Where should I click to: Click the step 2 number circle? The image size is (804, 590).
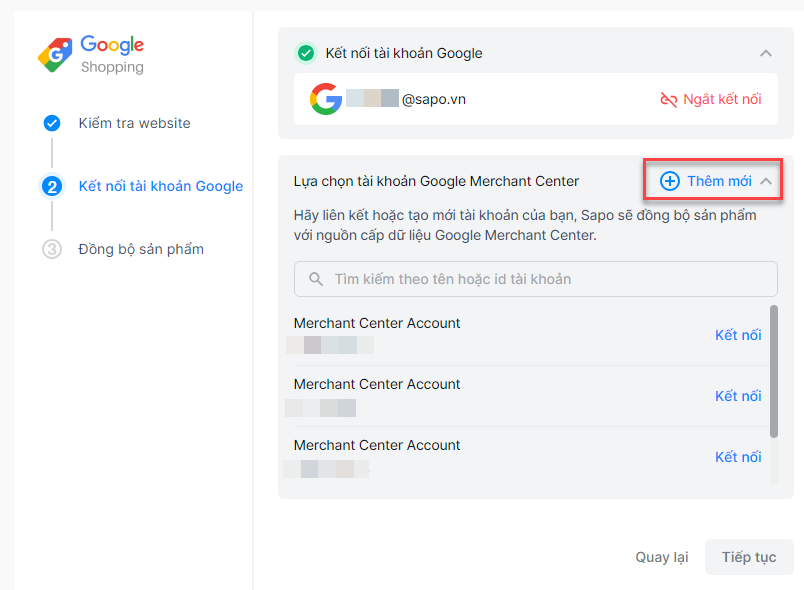52,186
